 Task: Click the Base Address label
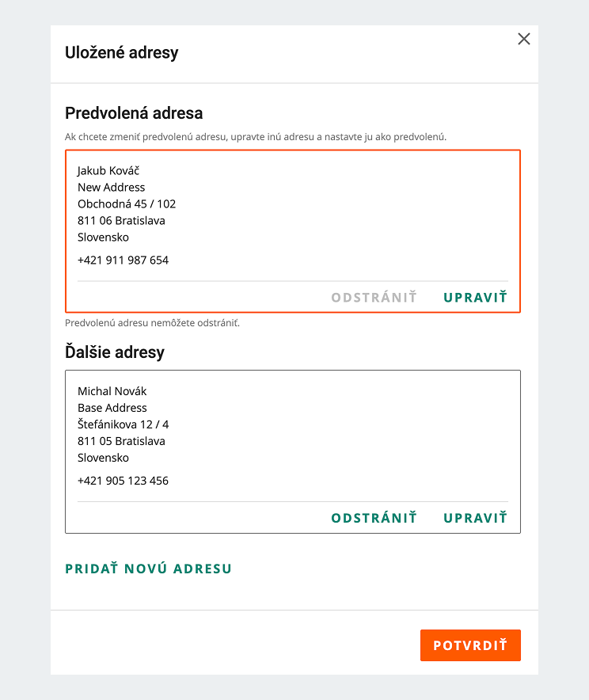112,408
